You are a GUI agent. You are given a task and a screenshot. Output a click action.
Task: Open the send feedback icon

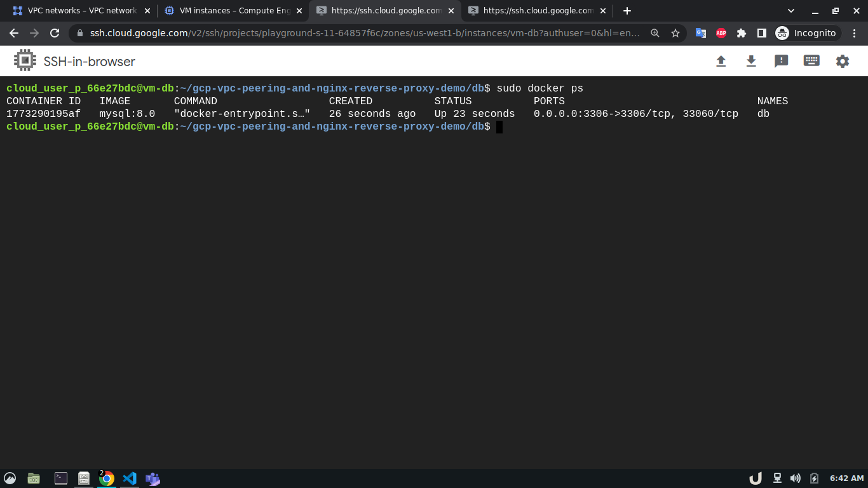click(x=782, y=61)
